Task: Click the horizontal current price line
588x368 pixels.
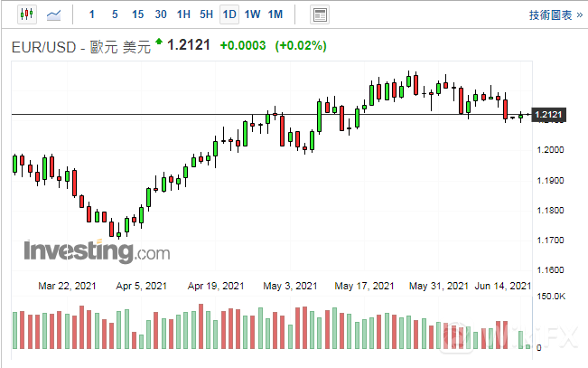Action: pos(181,114)
